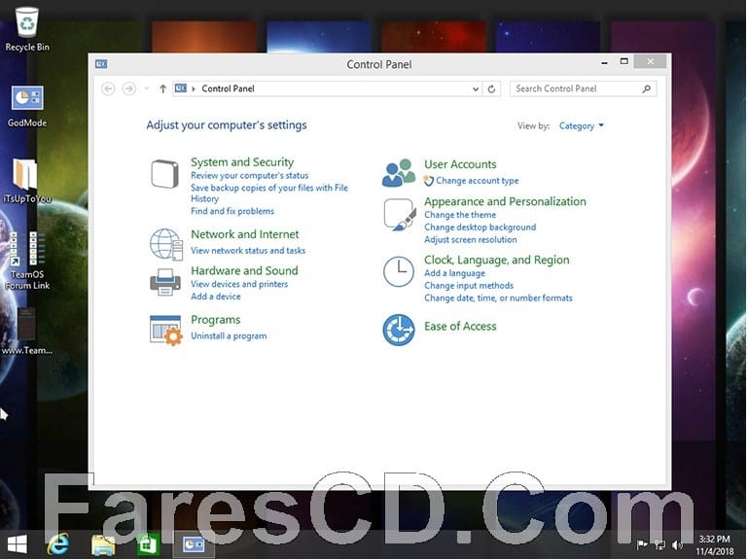Click Change the theme
The width and height of the screenshot is (748, 560).
460,215
